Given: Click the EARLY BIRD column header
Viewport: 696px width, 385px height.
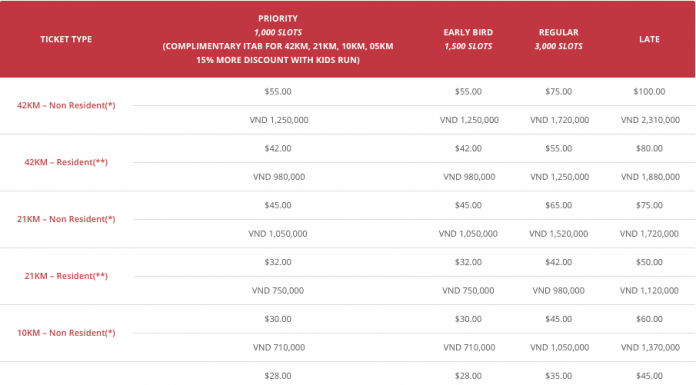Looking at the screenshot, I should point(468,39).
